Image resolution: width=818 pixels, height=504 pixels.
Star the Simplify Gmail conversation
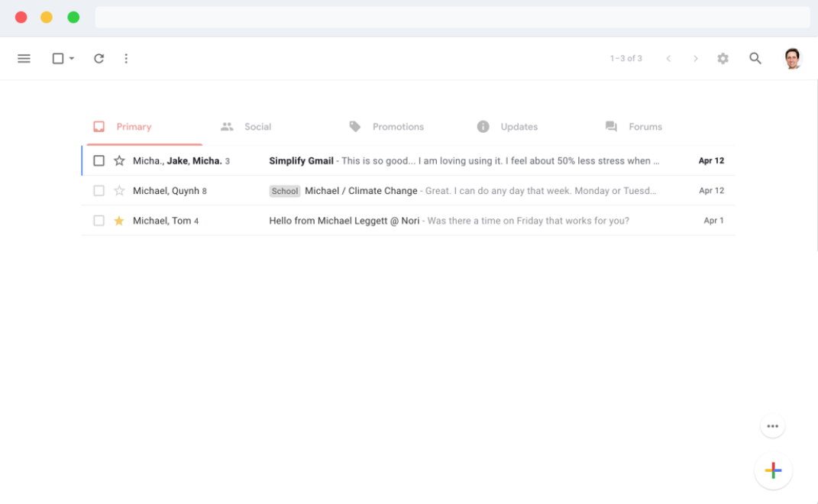(119, 161)
